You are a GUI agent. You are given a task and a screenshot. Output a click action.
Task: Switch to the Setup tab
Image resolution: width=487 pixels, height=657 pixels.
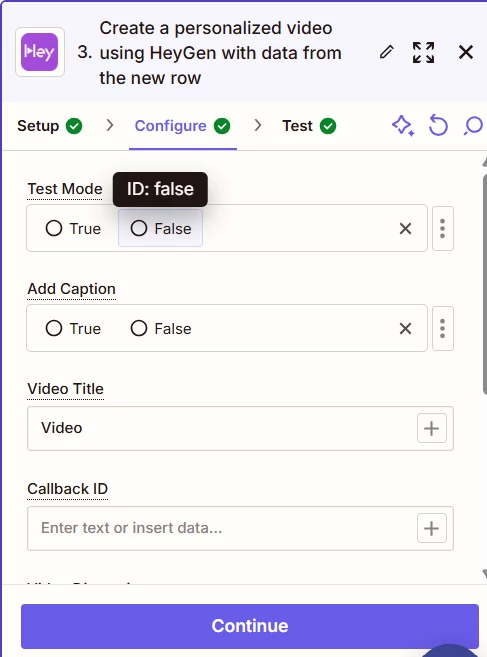[50, 126]
